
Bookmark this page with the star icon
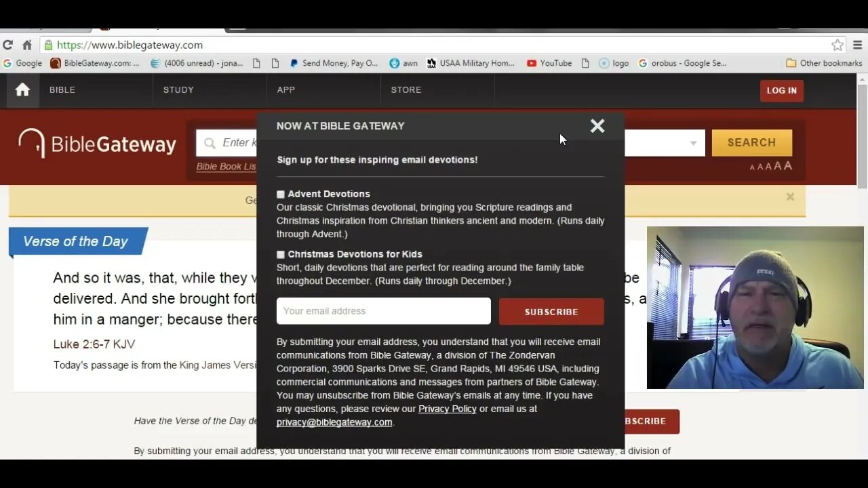838,45
